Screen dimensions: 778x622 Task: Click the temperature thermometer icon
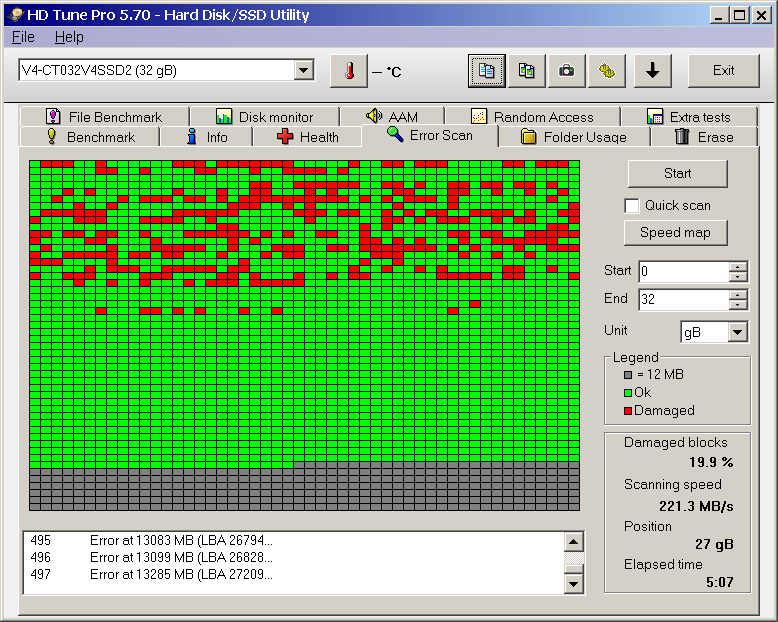pyautogui.click(x=349, y=71)
